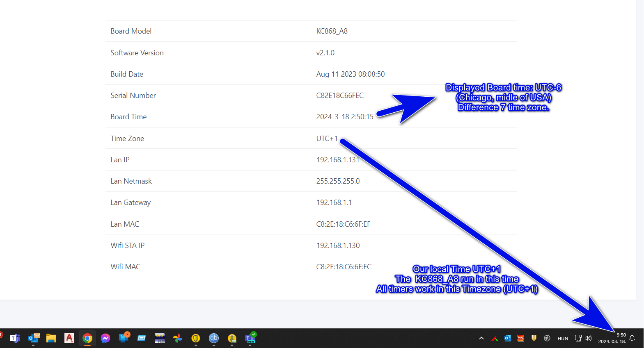The image size is (644, 348).
Task: Open the network status tray icon
Action: [578, 339]
